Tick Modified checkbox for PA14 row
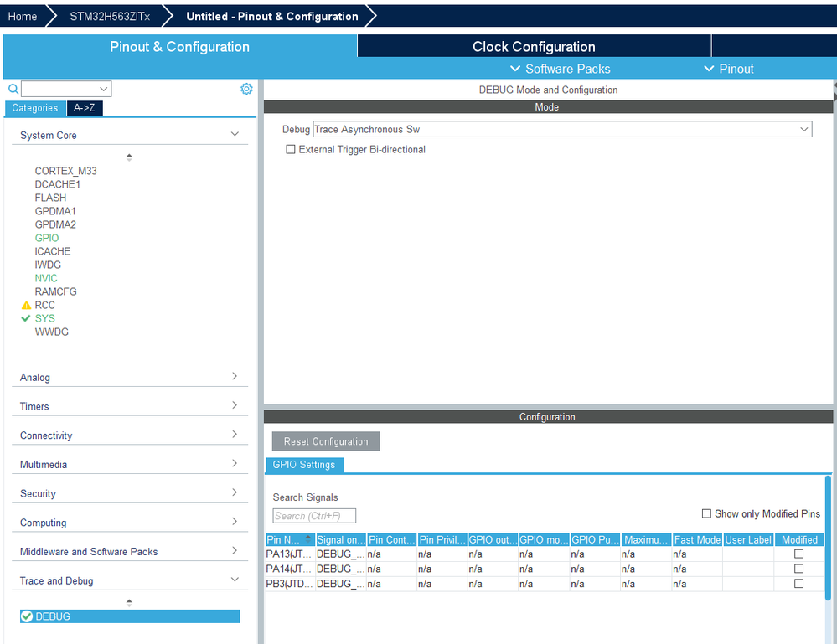The height and width of the screenshot is (644, 837). pyautogui.click(x=798, y=569)
